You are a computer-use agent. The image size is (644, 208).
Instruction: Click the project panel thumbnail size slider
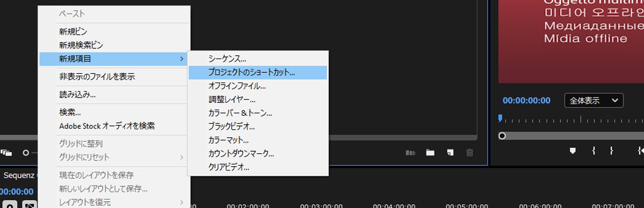[x=26, y=153]
